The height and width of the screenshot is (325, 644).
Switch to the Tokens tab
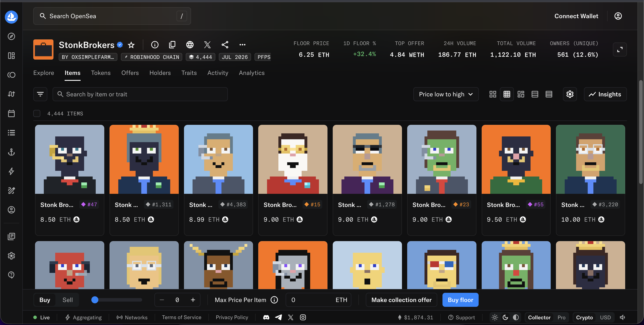101,73
